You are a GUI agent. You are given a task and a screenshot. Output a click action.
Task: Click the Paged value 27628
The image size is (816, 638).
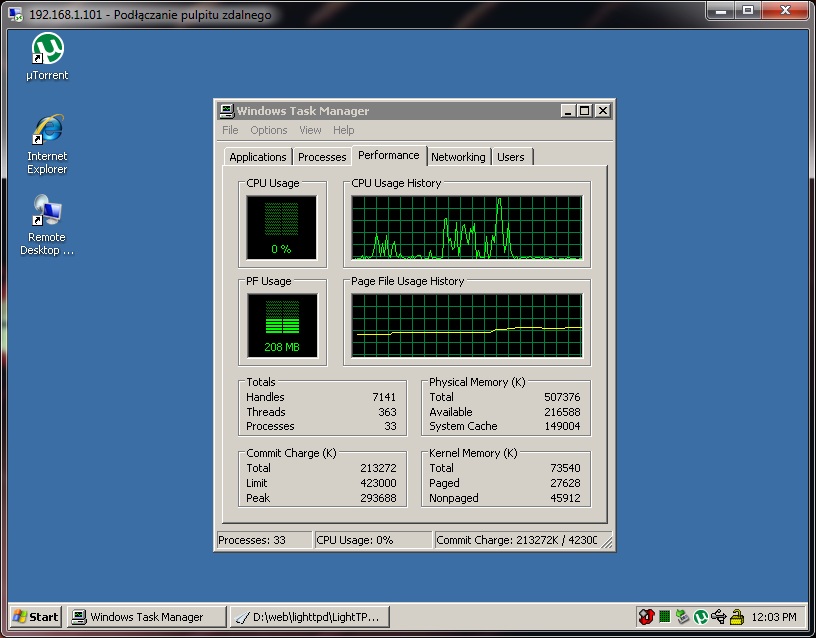point(565,483)
